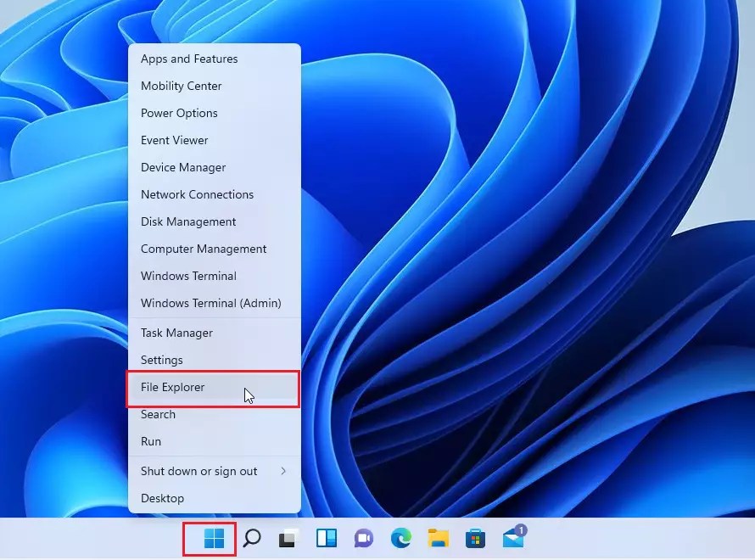Launch Teams Chat from the taskbar
Image resolution: width=755 pixels, height=560 pixels.
click(x=363, y=539)
